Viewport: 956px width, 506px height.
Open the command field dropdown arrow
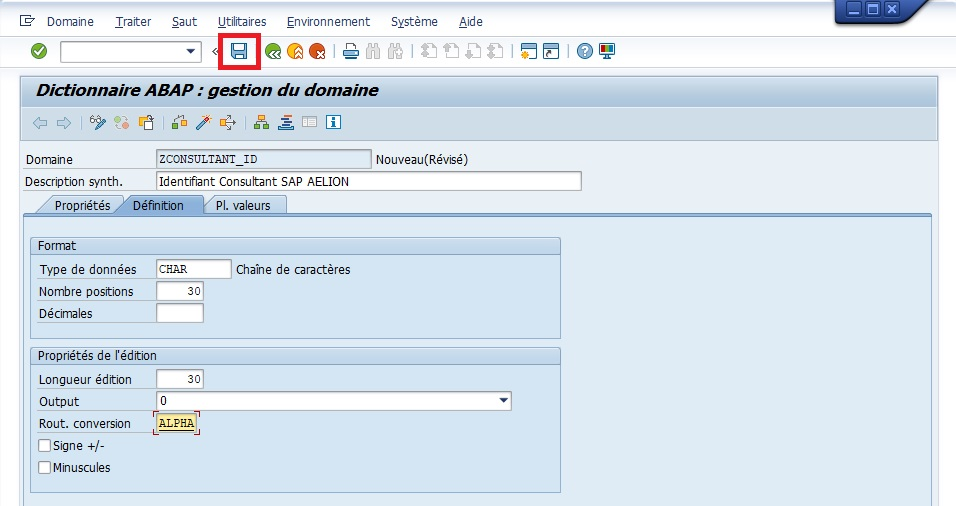(x=191, y=51)
